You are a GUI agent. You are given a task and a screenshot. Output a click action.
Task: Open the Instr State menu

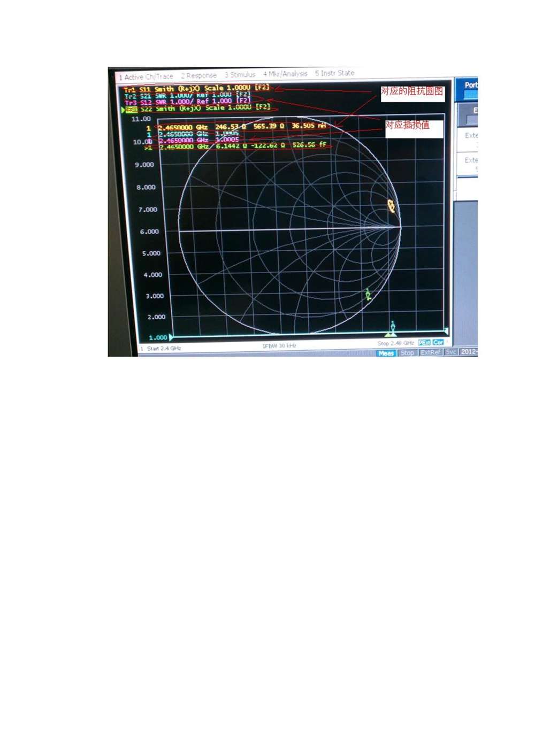coord(334,73)
